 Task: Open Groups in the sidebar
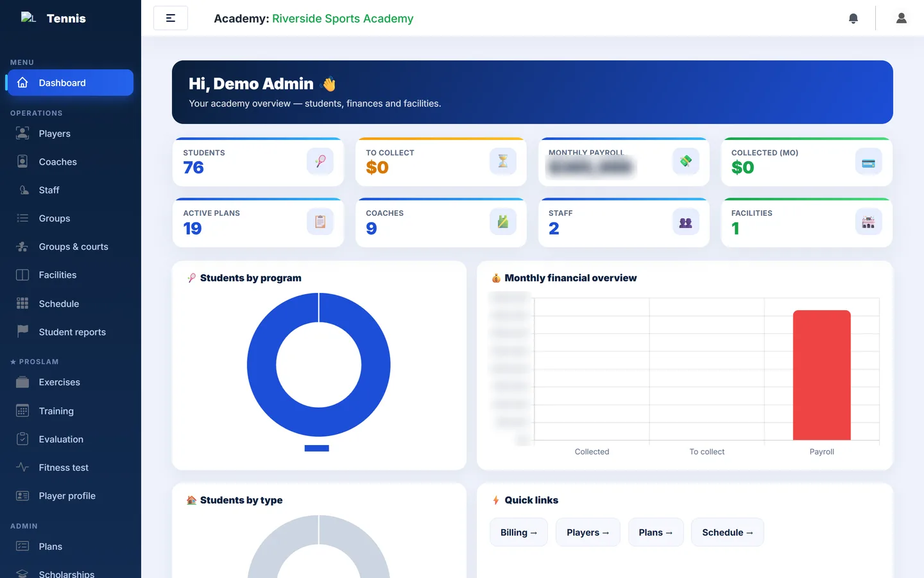tap(70, 218)
